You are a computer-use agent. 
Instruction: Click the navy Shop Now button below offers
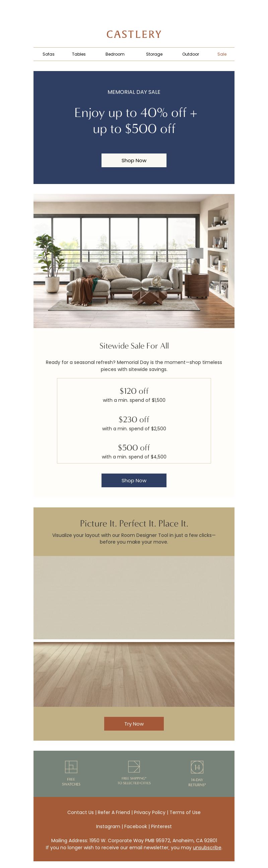point(134,481)
